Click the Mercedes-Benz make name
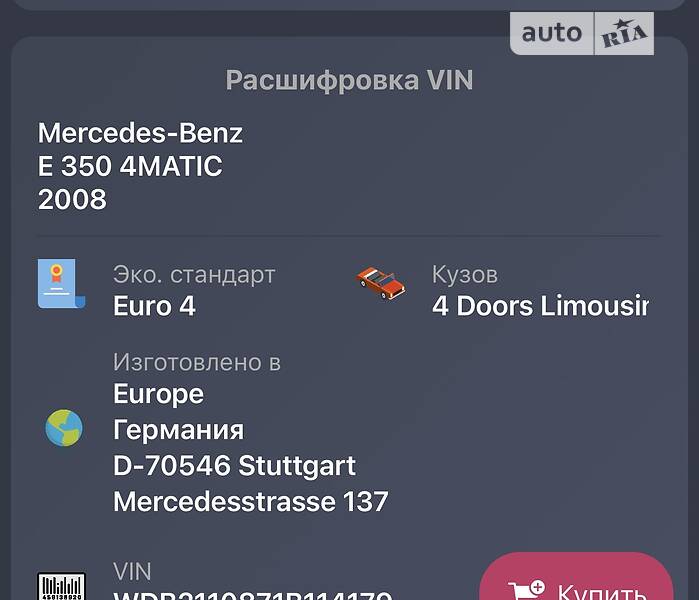The width and height of the screenshot is (699, 600). (x=140, y=133)
